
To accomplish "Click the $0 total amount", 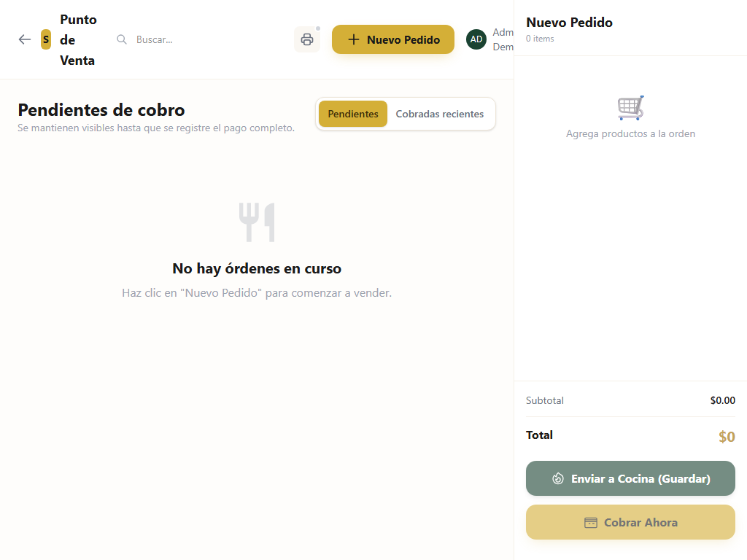I will click(727, 437).
